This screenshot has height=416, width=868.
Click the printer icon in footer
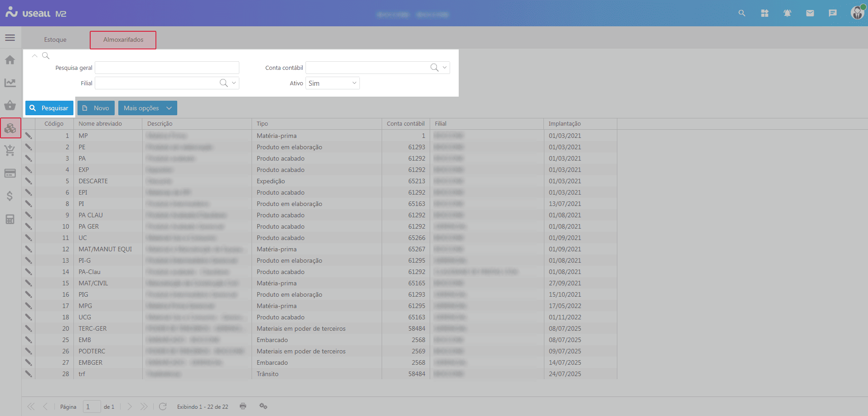pos(243,406)
